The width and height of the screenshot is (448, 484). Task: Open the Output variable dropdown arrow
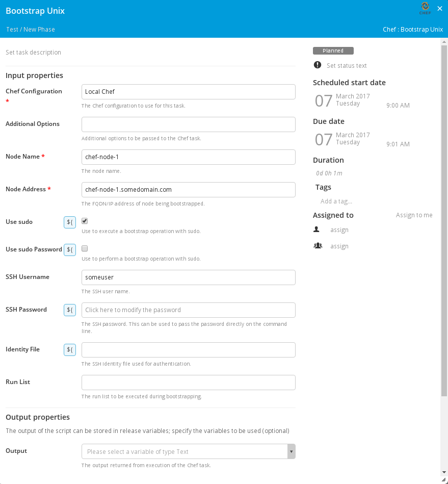coord(291,451)
